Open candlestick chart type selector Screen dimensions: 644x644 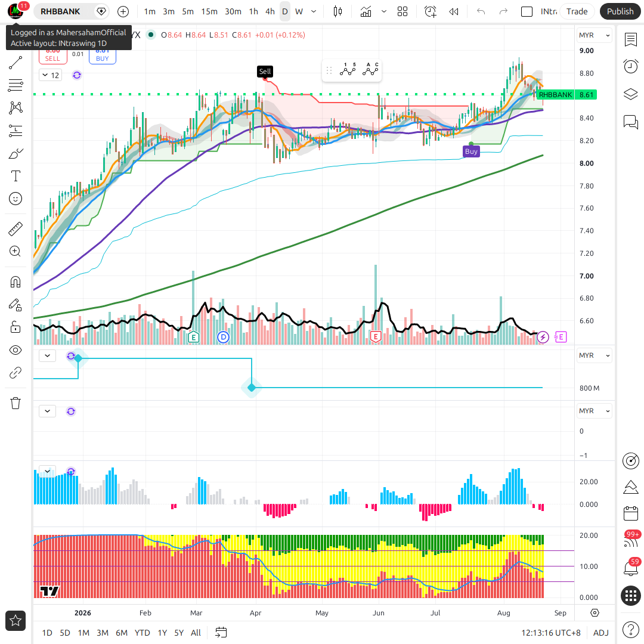[x=338, y=11]
